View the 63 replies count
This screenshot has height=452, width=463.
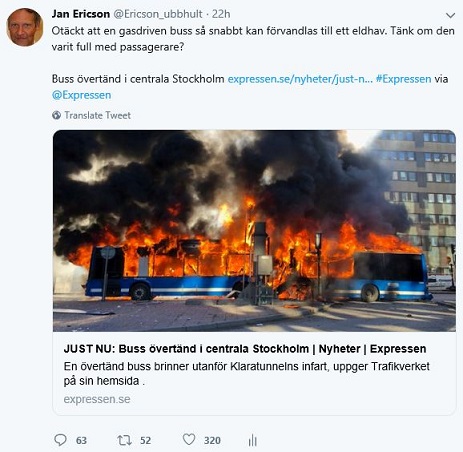coord(81,440)
